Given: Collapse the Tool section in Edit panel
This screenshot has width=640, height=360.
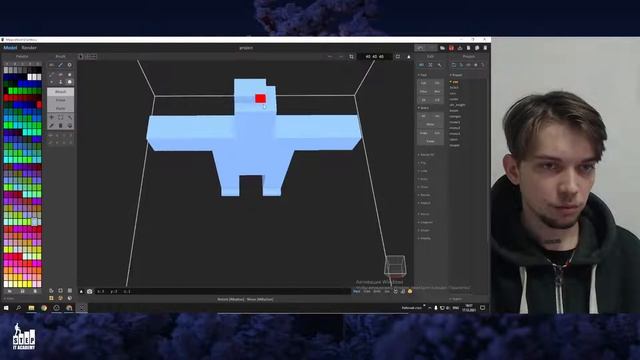Looking at the screenshot, I should click(422, 75).
